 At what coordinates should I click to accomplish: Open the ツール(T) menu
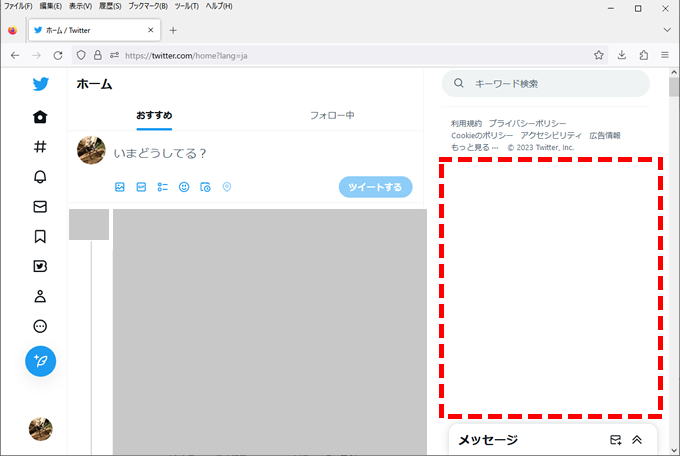[x=186, y=6]
